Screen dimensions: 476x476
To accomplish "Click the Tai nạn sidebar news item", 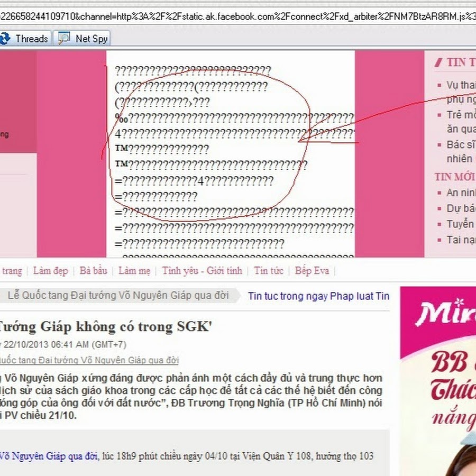I will (x=461, y=240).
